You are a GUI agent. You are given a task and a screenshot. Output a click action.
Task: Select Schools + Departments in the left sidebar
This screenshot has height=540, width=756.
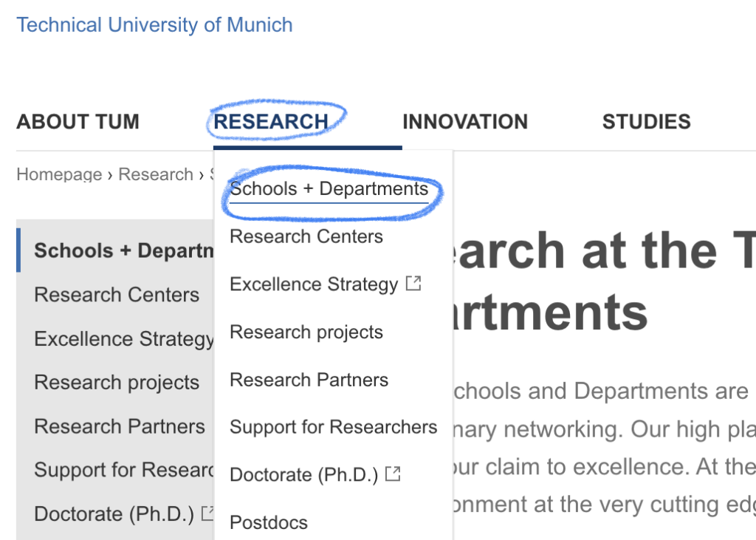124,250
